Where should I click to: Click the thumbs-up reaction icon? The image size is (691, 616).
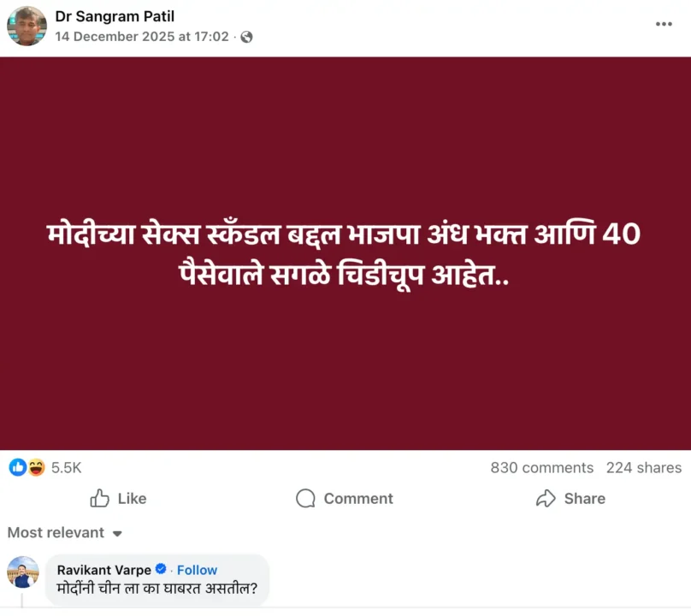(17, 467)
